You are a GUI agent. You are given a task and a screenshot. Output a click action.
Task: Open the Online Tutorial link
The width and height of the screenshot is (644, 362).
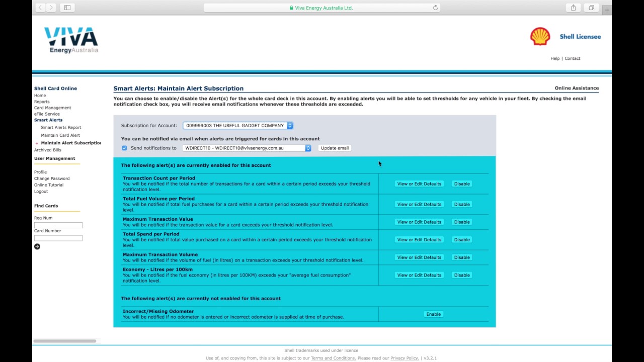[x=49, y=185]
